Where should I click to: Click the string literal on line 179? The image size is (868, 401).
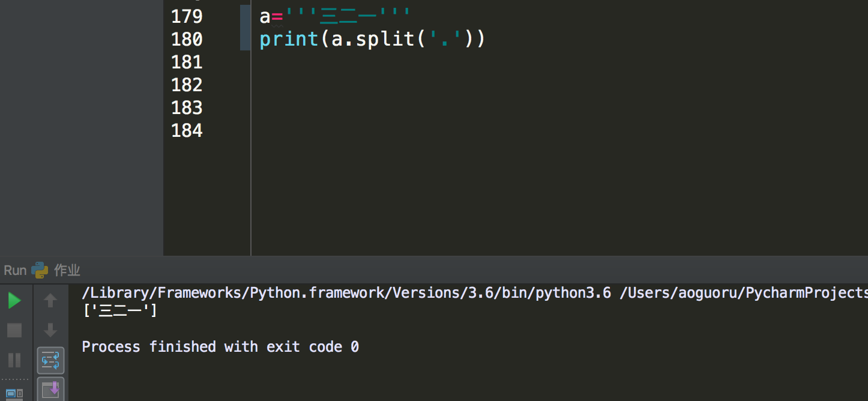tap(348, 16)
